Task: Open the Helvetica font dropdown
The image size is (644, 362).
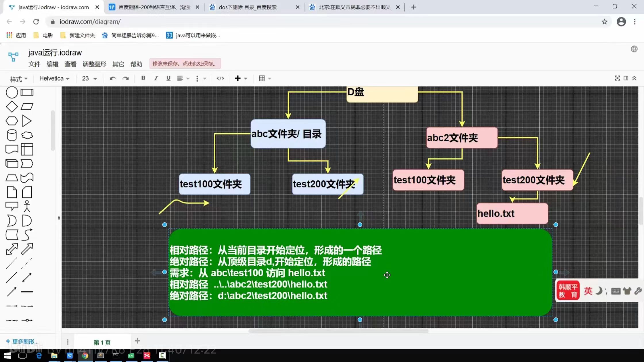Action: pos(54,78)
